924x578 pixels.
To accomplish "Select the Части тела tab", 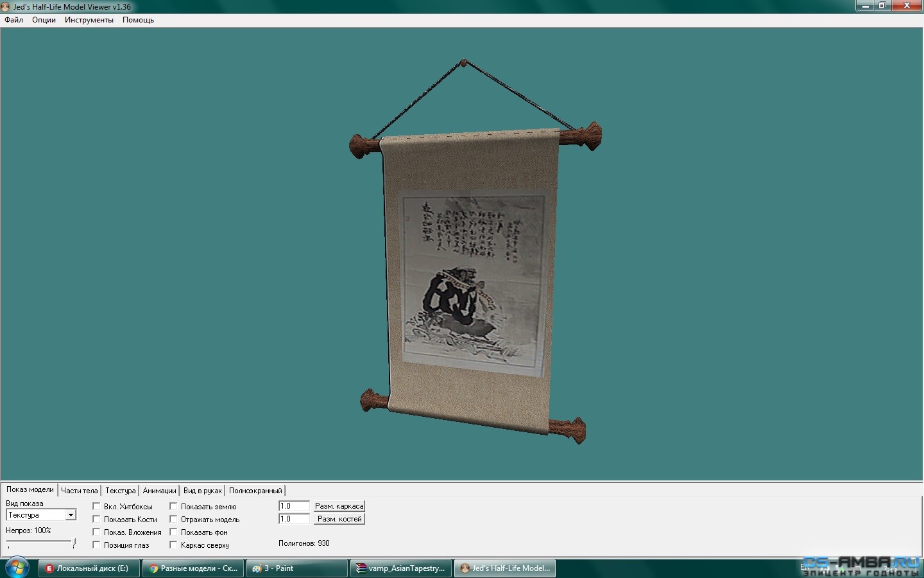I will 79,491.
